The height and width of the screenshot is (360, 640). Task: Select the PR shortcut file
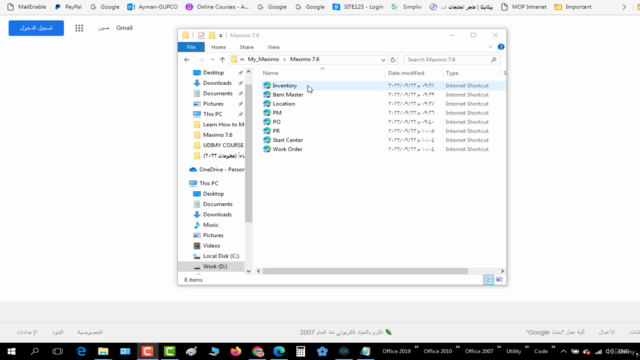276,131
